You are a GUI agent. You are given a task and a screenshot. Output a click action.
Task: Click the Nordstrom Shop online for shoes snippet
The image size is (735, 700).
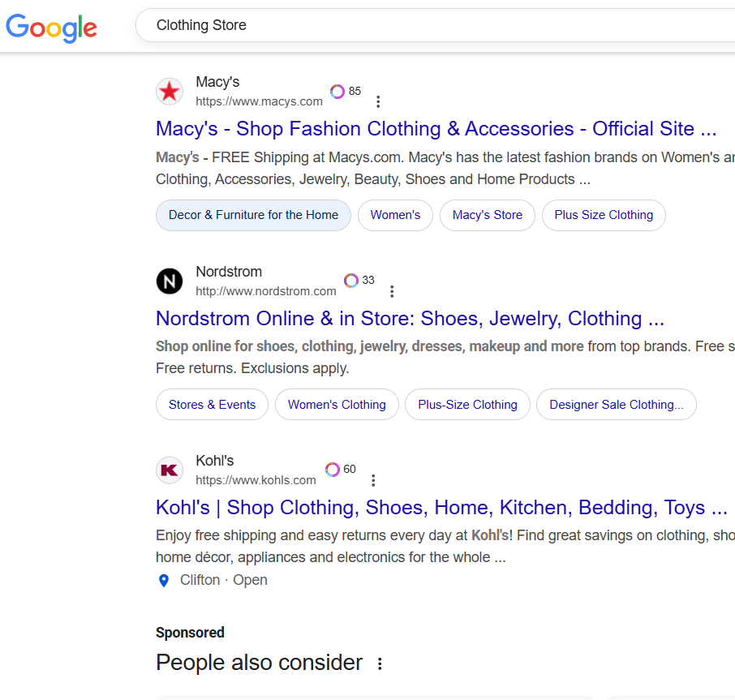pyautogui.click(x=445, y=357)
